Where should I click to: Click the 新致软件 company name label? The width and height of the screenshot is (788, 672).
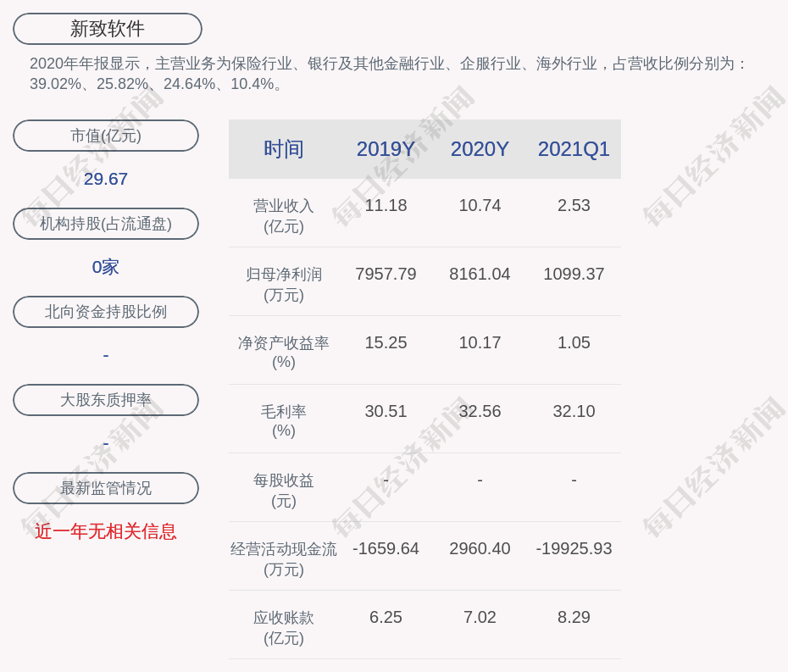coord(107,29)
